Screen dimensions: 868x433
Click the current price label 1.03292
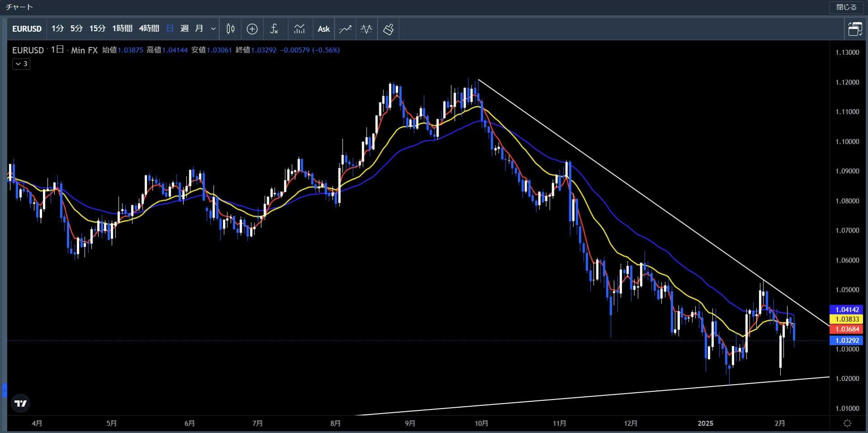(x=847, y=340)
